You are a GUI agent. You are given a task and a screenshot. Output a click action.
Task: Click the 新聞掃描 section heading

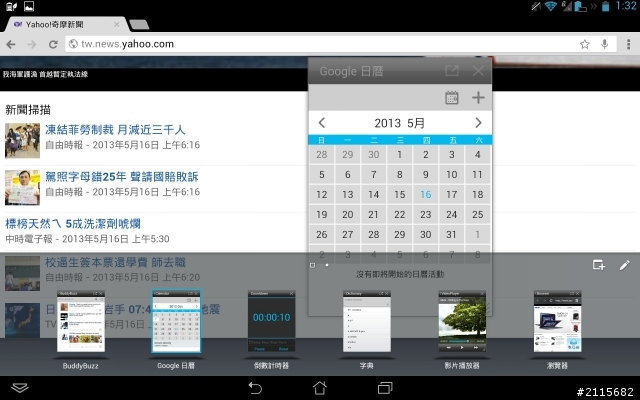(28, 110)
